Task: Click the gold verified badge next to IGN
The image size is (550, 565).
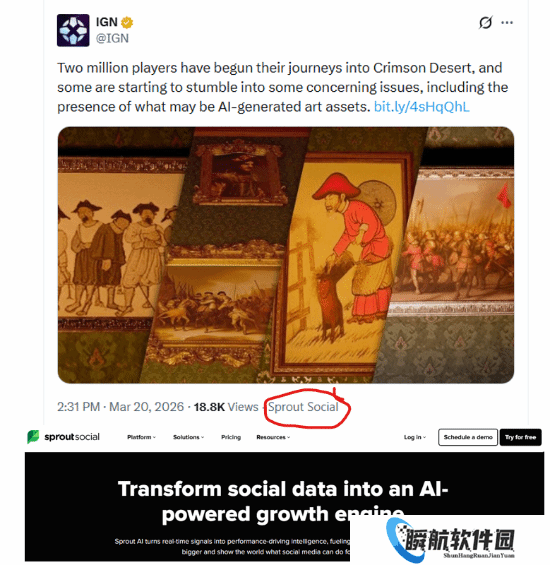Action: [x=127, y=23]
